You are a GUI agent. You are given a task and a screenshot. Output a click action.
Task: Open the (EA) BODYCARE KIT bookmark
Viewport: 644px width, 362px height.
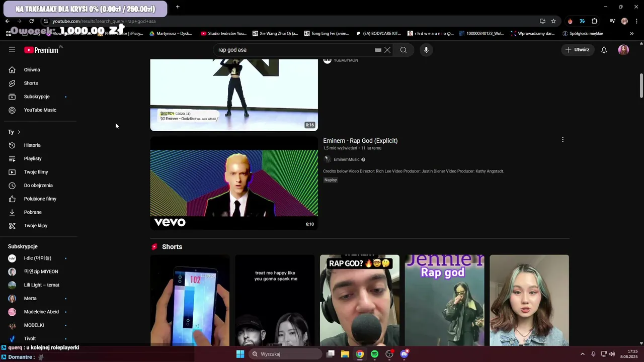point(378,34)
